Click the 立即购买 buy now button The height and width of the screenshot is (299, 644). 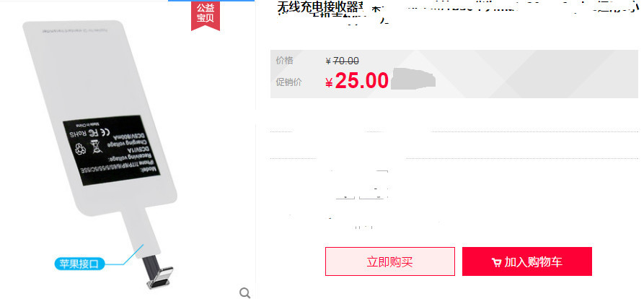(x=389, y=261)
